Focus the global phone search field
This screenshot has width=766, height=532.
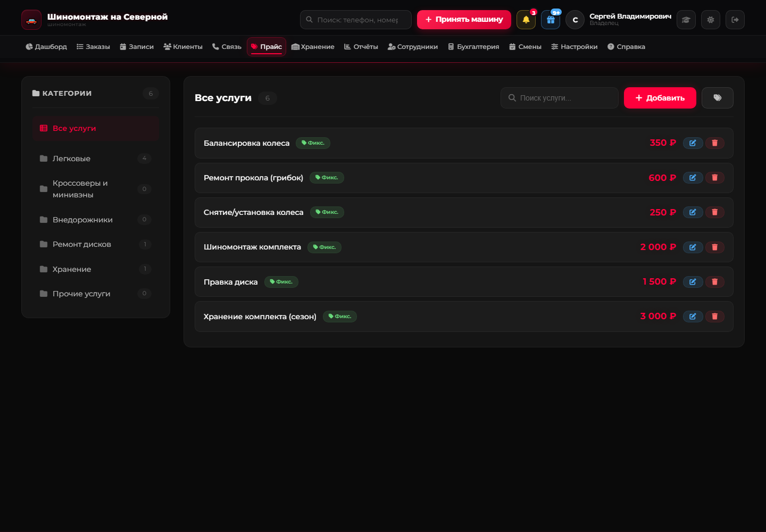click(356, 20)
